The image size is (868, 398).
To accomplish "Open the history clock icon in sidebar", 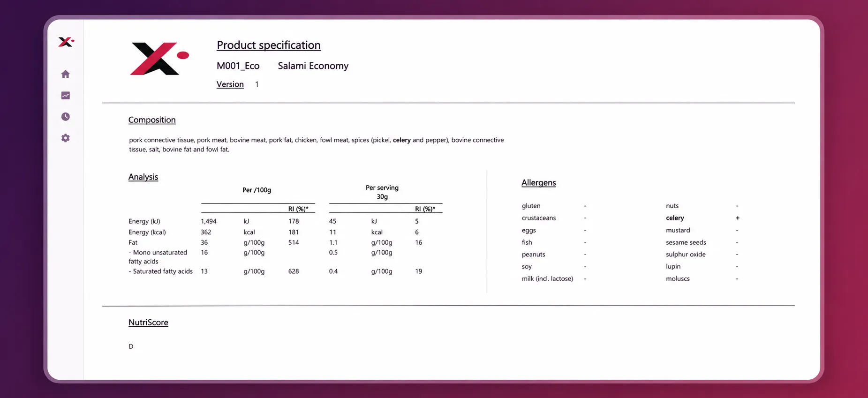I will tap(66, 117).
